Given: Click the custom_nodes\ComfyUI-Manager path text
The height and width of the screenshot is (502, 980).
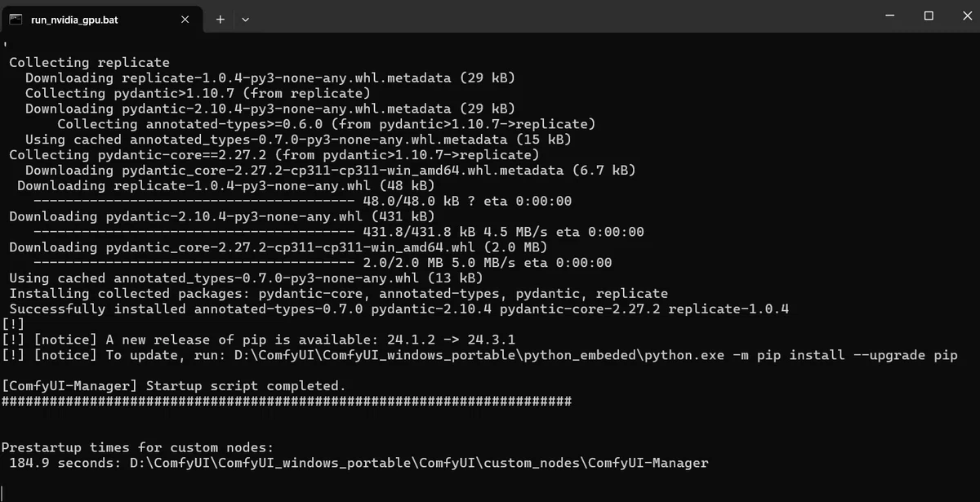Looking at the screenshot, I should point(596,464).
